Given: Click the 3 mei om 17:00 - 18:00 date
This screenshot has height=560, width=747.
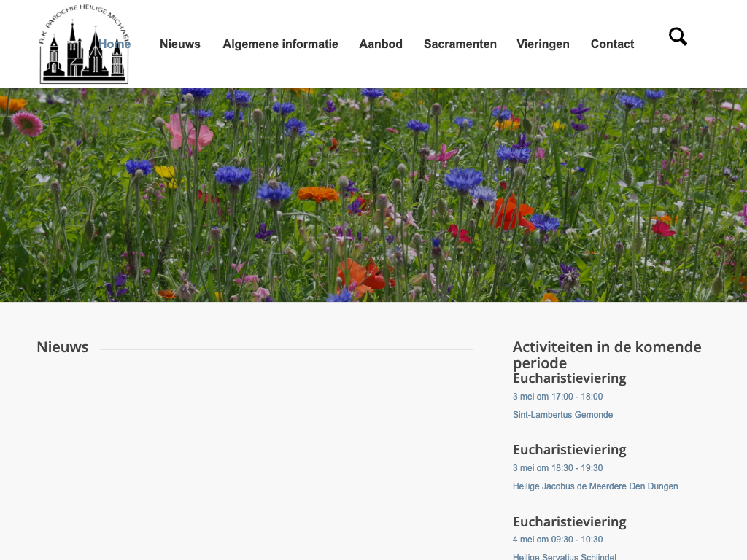Looking at the screenshot, I should 557,397.
